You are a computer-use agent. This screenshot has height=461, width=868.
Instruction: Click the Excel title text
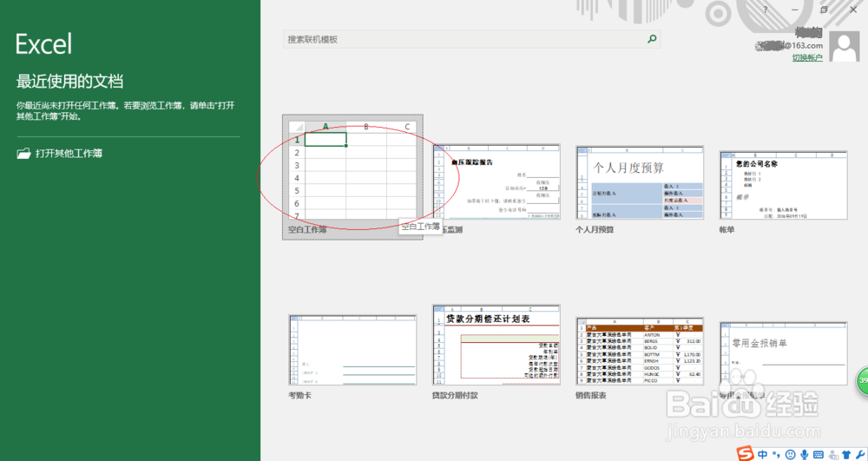click(43, 43)
